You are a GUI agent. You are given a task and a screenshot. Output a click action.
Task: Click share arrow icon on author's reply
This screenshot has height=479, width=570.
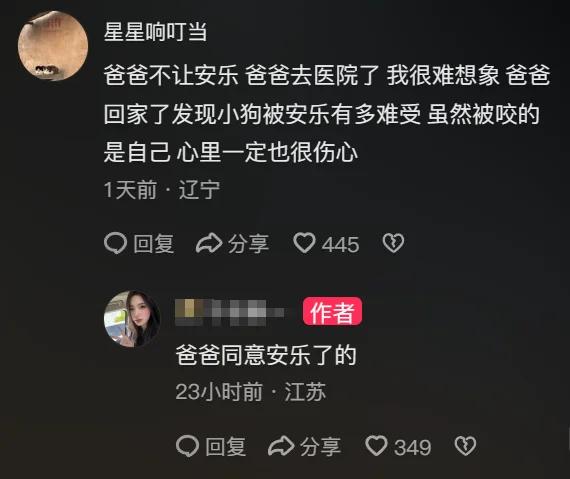coord(281,446)
